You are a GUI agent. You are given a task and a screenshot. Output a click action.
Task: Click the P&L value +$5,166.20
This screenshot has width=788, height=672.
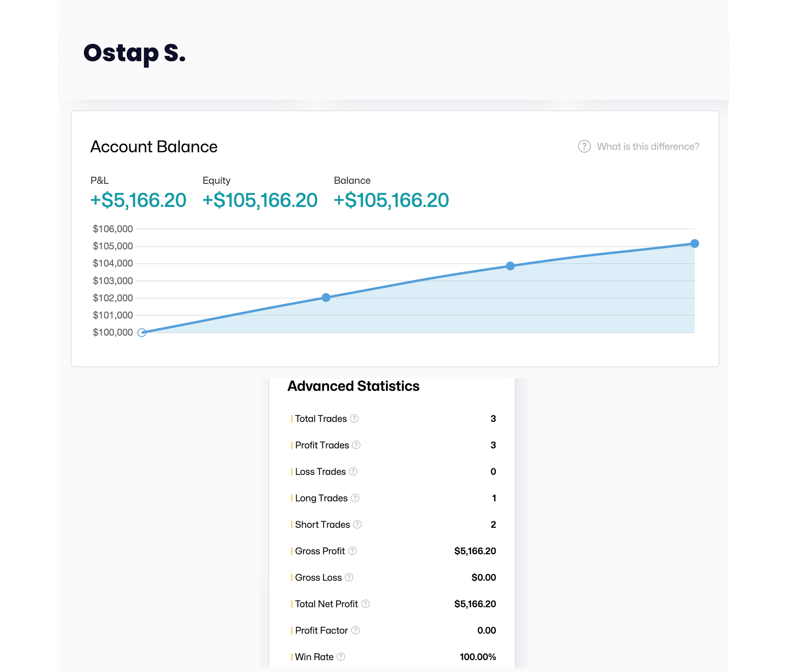[138, 200]
